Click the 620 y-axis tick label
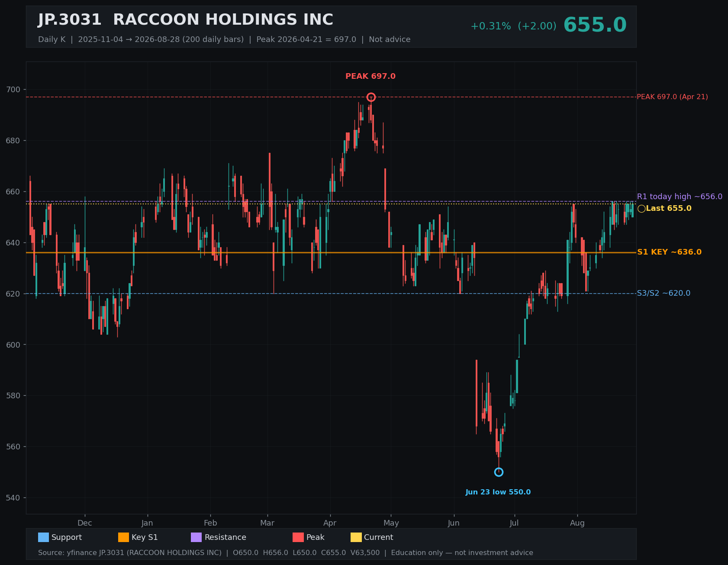 [x=13, y=294]
